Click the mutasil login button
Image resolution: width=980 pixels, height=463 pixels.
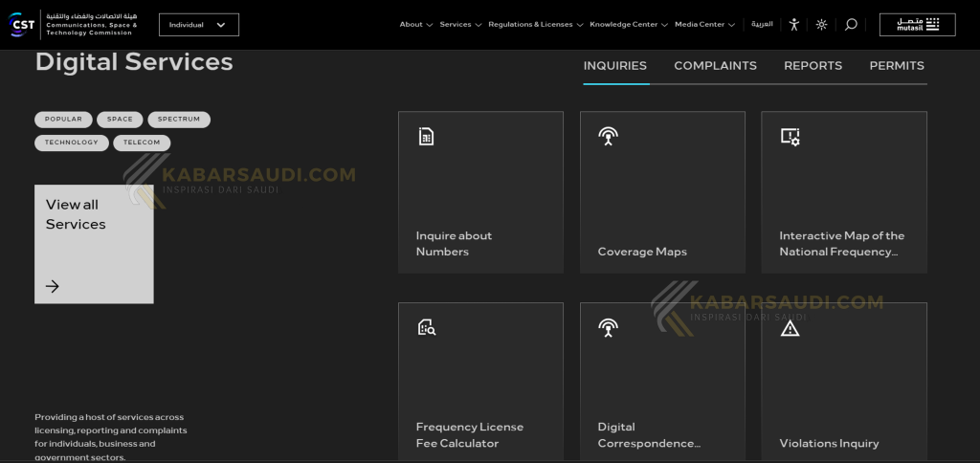(x=917, y=25)
